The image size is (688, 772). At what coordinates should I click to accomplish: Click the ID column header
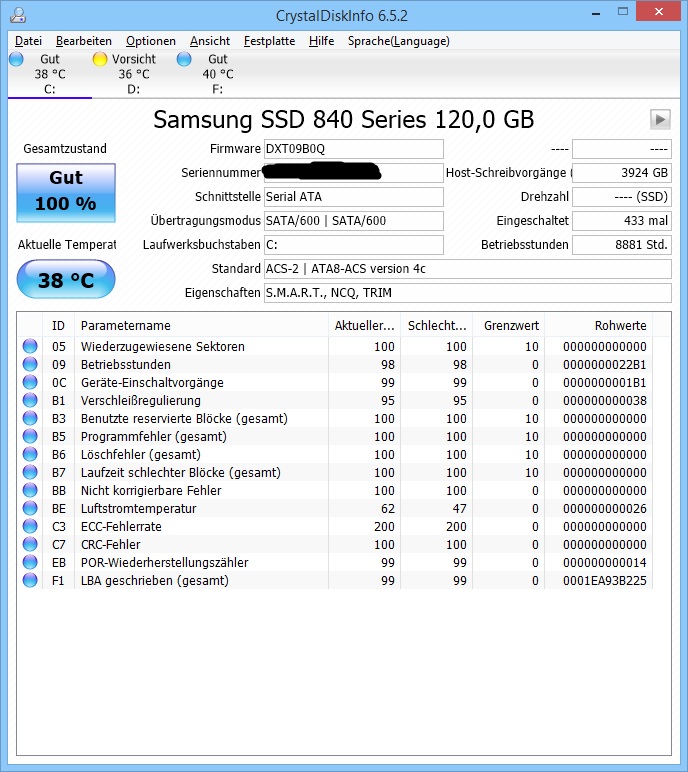point(58,325)
